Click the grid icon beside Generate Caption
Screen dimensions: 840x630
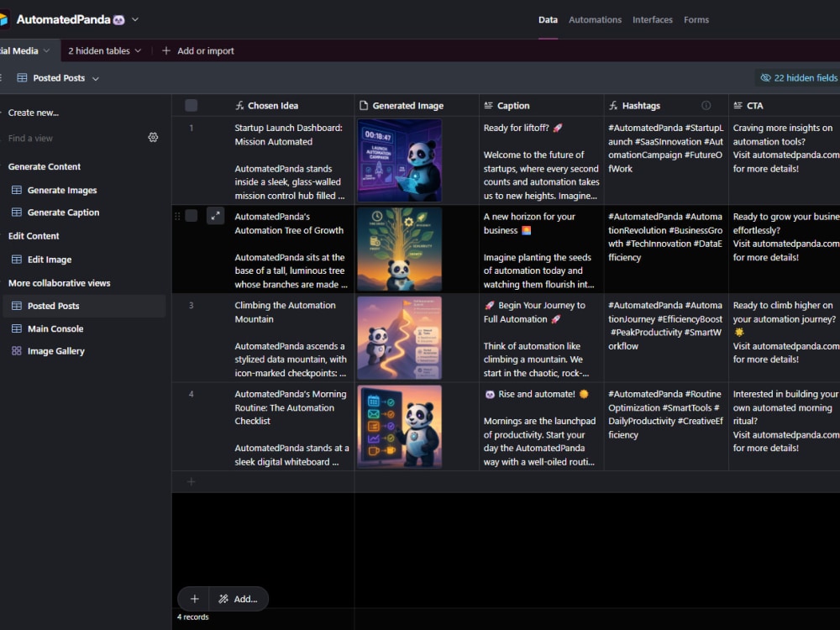[17, 213]
